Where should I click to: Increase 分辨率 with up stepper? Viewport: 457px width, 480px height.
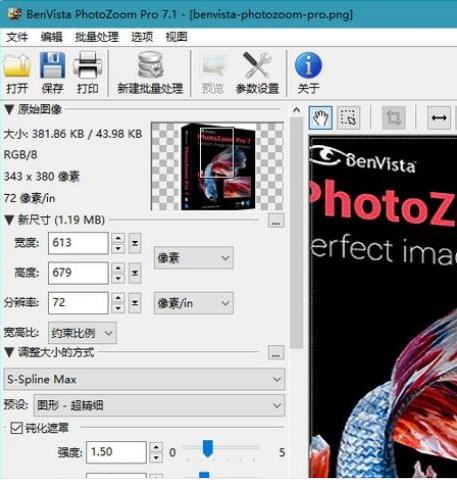pyautogui.click(x=118, y=298)
